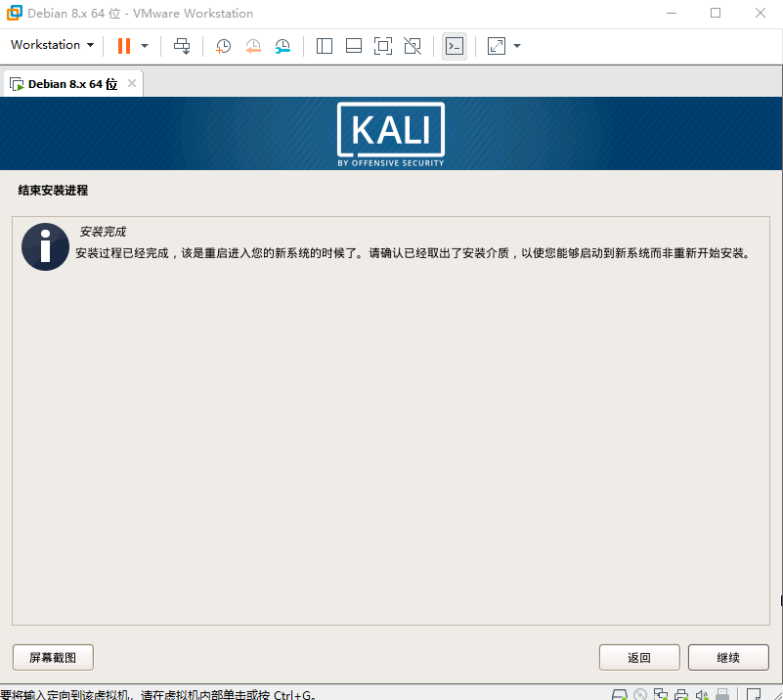The image size is (783, 700).
Task: Revert to snapshot using the orange arrow clock icon
Action: pyautogui.click(x=253, y=46)
